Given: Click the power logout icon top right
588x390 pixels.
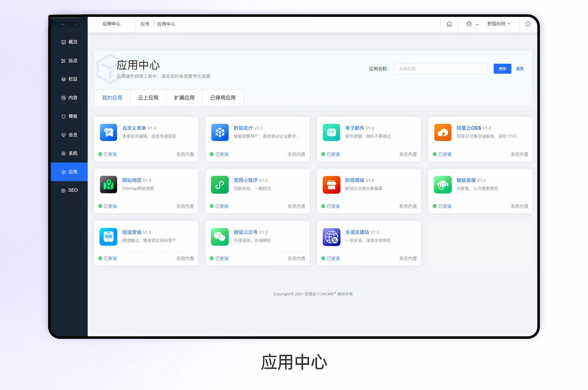Looking at the screenshot, I should [528, 24].
